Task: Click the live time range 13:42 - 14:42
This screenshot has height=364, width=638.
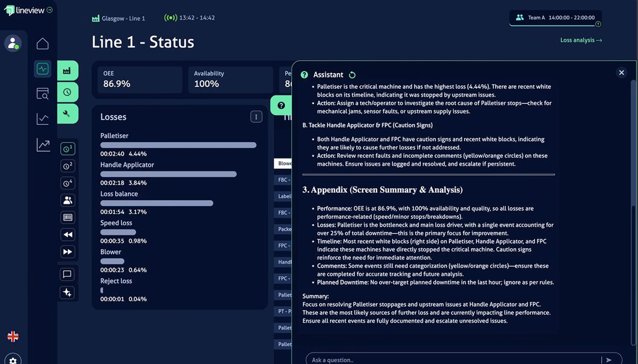Action: (189, 18)
